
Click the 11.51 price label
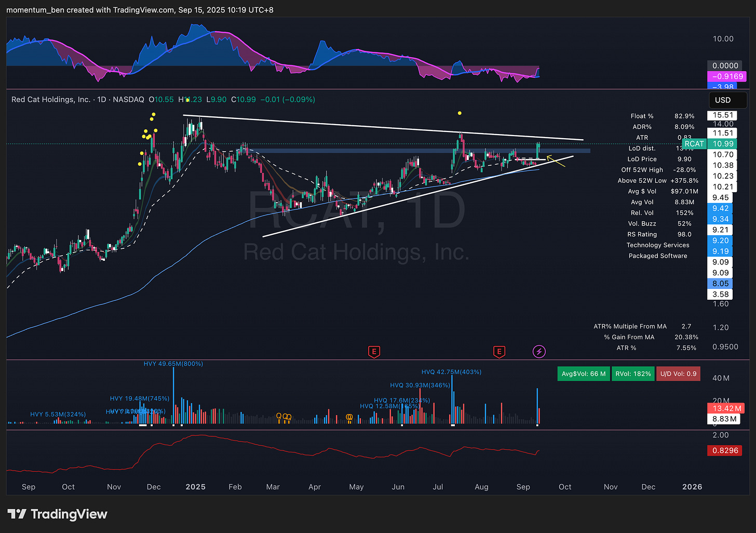(723, 133)
